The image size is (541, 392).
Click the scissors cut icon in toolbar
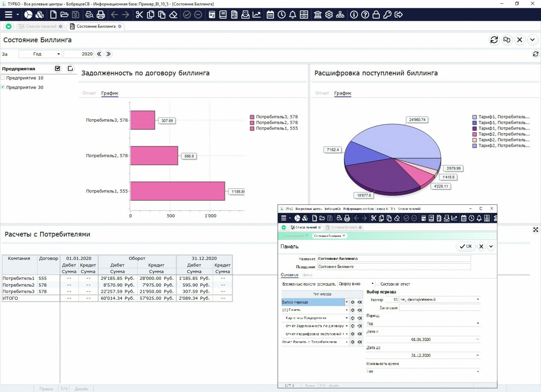point(139,15)
